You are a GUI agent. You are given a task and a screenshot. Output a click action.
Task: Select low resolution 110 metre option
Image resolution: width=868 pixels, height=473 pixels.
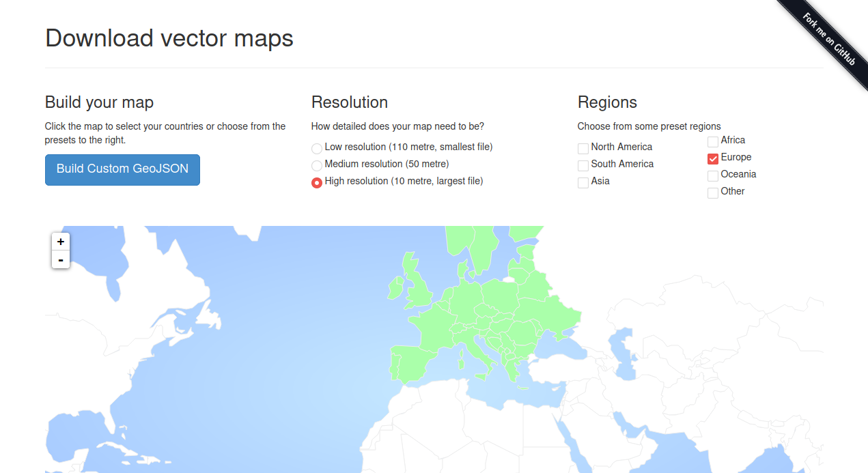pyautogui.click(x=316, y=148)
